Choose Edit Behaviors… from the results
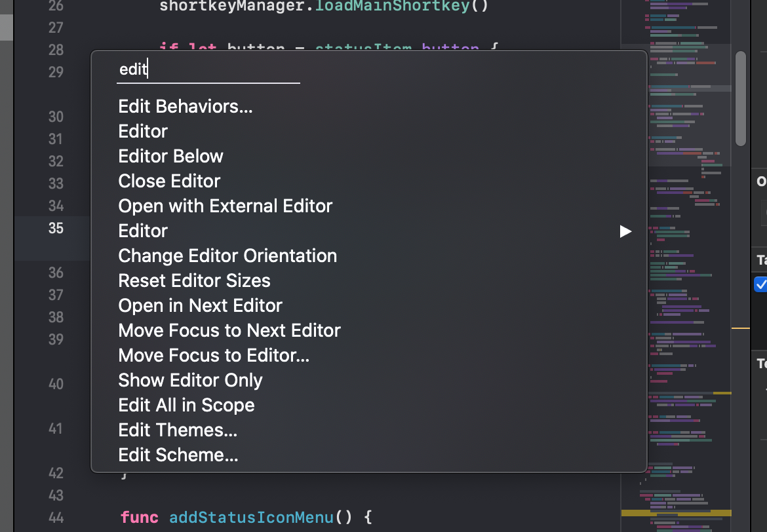This screenshot has width=767, height=532. 186,106
